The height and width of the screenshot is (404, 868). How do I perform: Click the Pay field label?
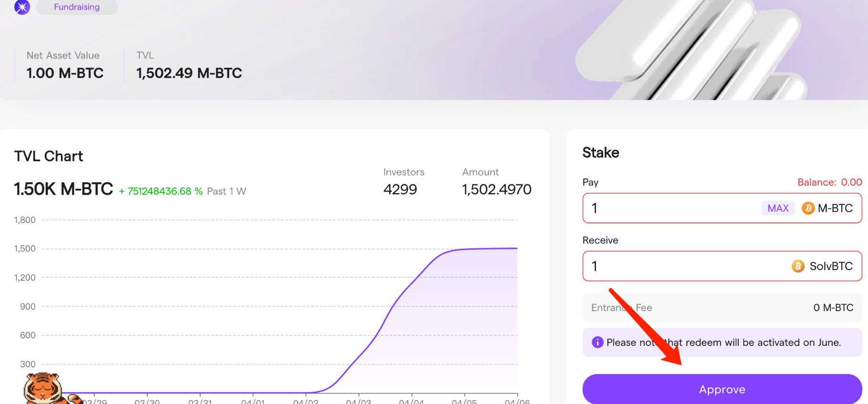[x=590, y=182]
